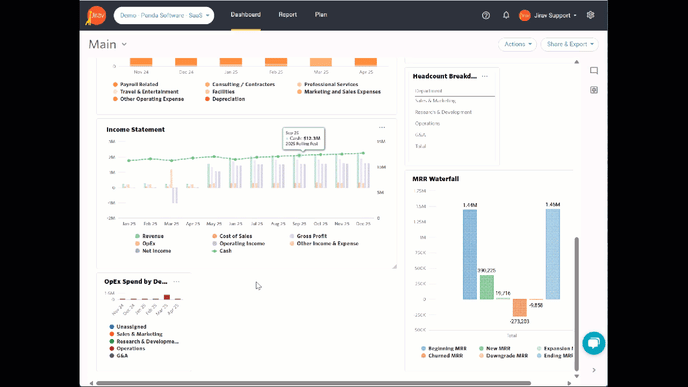Open the Jirav Support account menu
The image size is (688, 387).
click(x=548, y=15)
